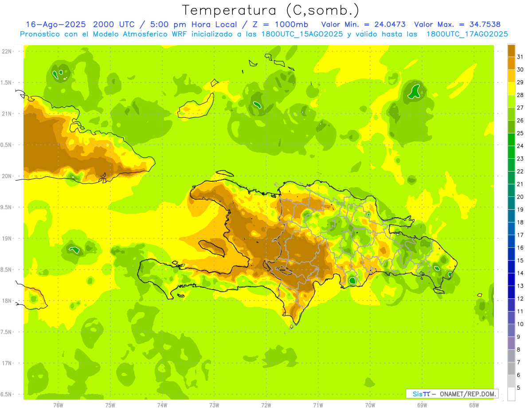
Task: Click the '12' value on the color scale
Action: tap(520, 298)
